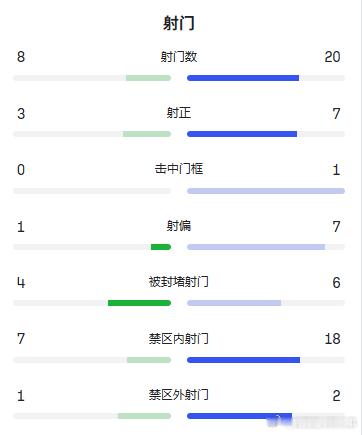
Task: Select the 禁区内射门 stat label
Action: coord(179,339)
